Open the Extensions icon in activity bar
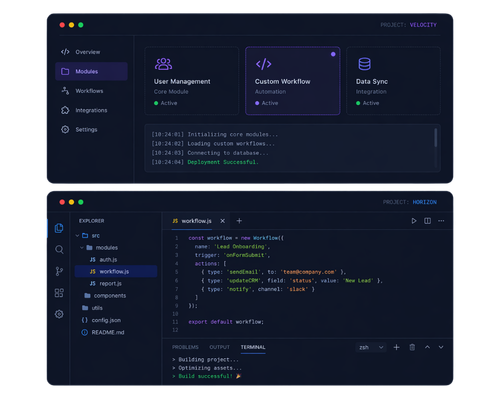500x400 pixels. pyautogui.click(x=59, y=293)
